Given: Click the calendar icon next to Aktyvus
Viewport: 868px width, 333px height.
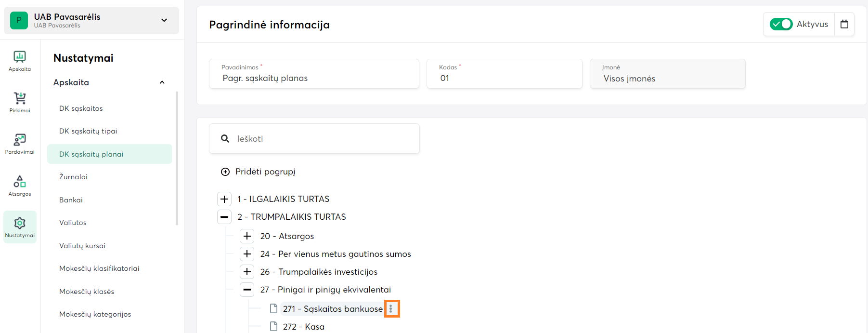Looking at the screenshot, I should point(844,24).
